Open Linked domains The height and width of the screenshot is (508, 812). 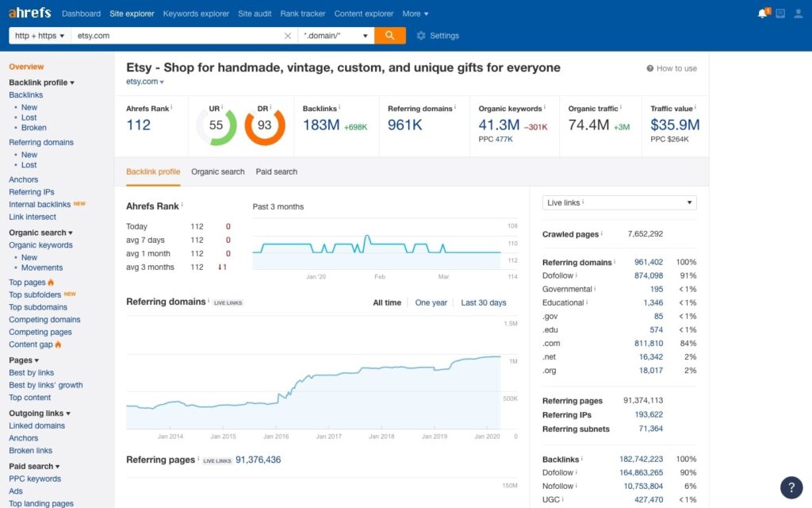(36, 425)
